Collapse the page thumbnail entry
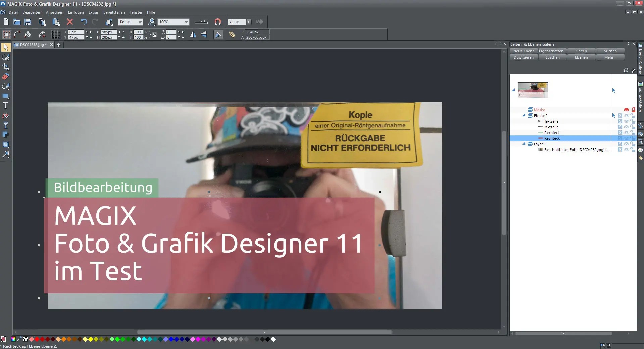Image resolution: width=644 pixels, height=349 pixels. [513, 90]
